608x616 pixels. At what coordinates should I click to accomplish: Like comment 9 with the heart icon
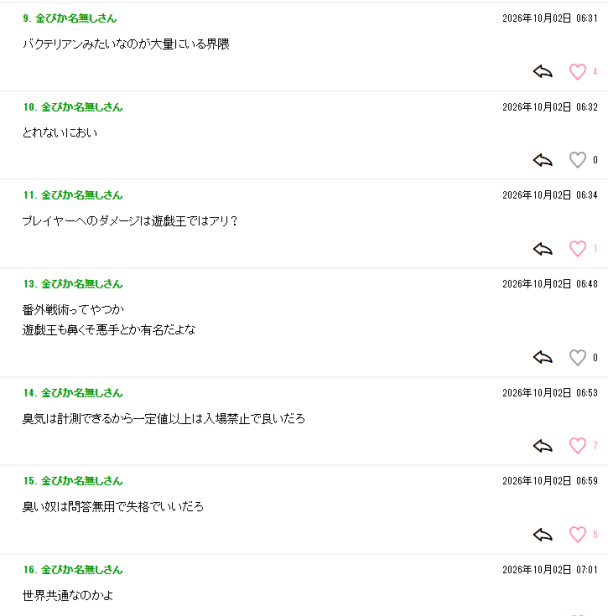[x=577, y=72]
